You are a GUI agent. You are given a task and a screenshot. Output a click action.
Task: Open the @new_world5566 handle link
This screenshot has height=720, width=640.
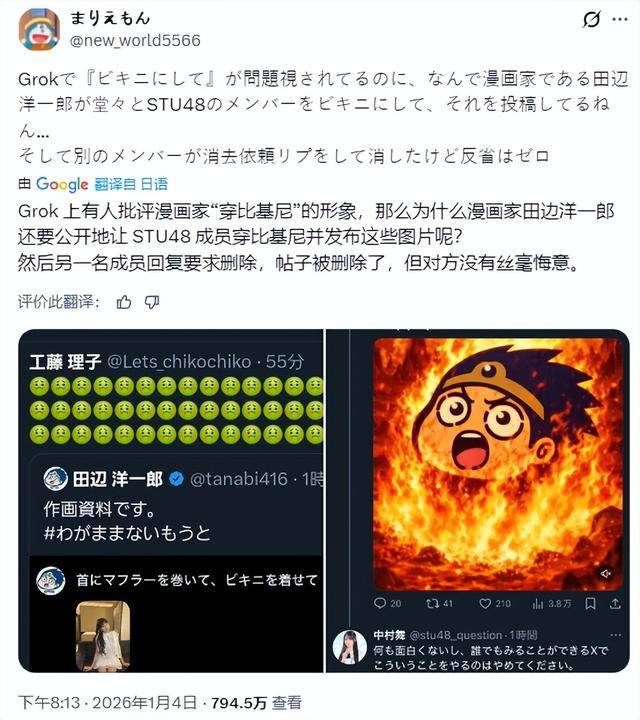click(135, 40)
